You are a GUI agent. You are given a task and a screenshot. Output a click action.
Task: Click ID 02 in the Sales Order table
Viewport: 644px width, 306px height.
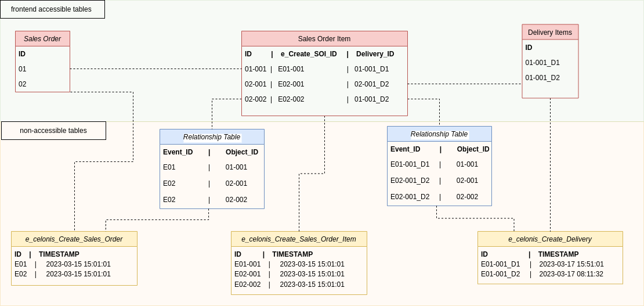pyautogui.click(x=23, y=84)
